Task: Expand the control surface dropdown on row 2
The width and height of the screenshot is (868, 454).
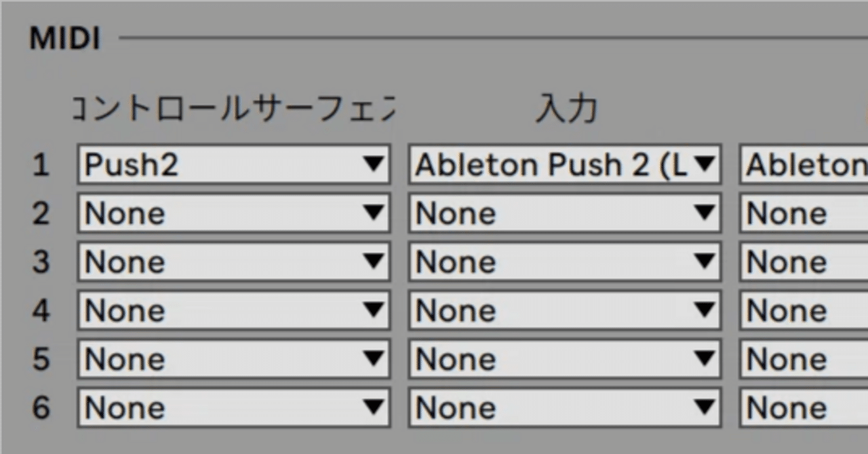Action: tap(234, 213)
